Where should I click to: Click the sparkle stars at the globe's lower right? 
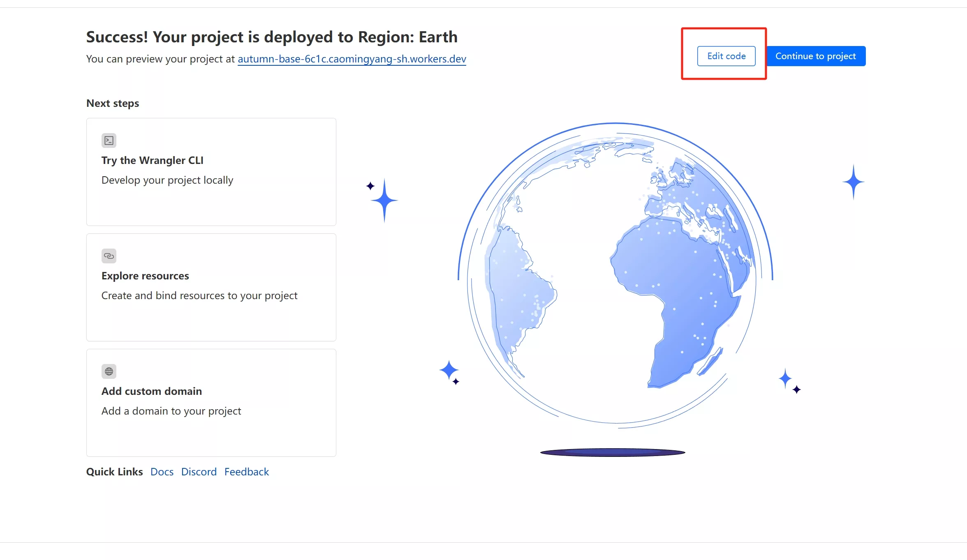pyautogui.click(x=788, y=380)
